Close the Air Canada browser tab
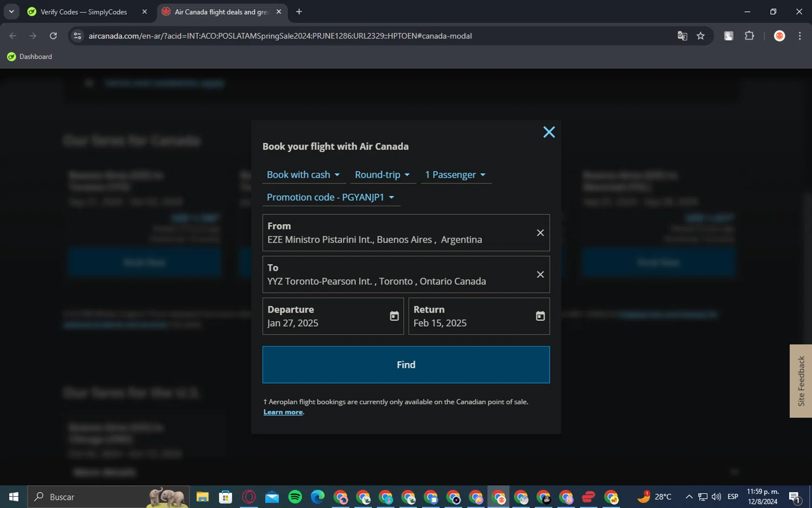The image size is (812, 508). pos(278,12)
